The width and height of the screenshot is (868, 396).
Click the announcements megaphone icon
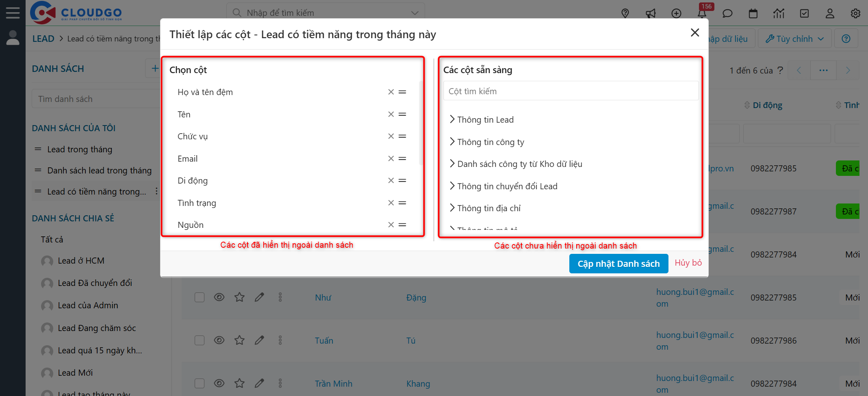651,13
